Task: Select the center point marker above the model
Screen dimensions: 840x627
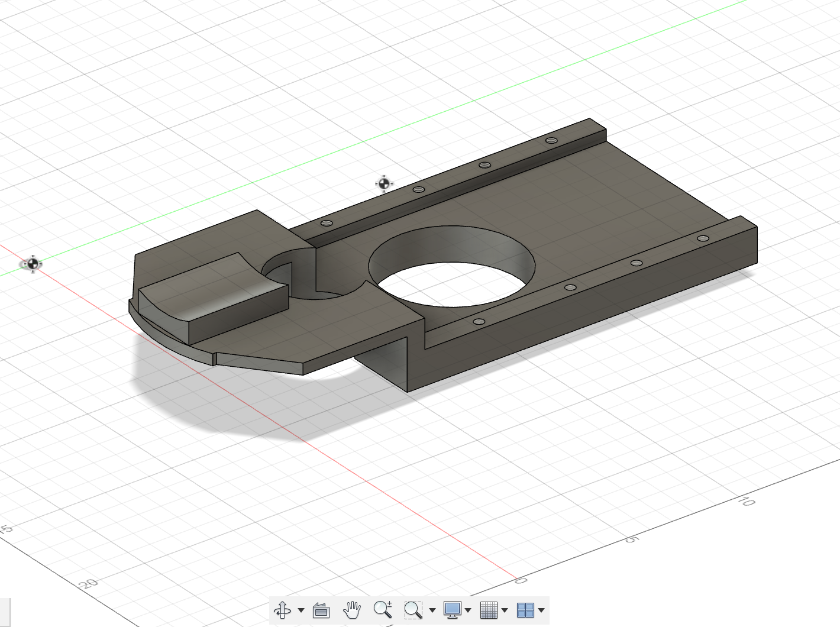Action: click(385, 184)
